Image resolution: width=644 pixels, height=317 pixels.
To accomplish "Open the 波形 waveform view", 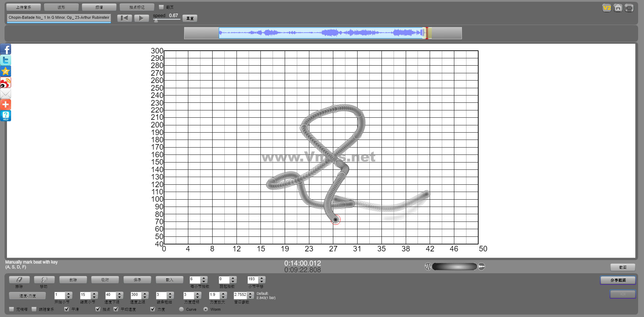I will pos(61,7).
